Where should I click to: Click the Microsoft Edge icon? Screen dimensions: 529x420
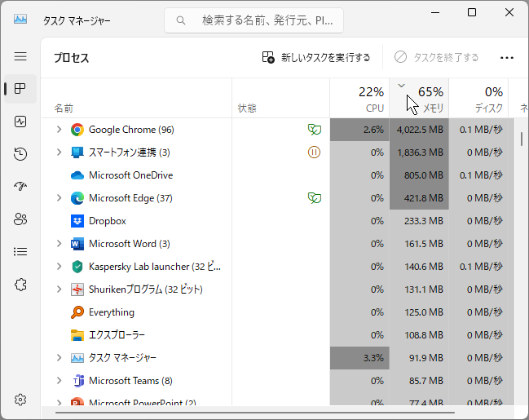tap(77, 198)
